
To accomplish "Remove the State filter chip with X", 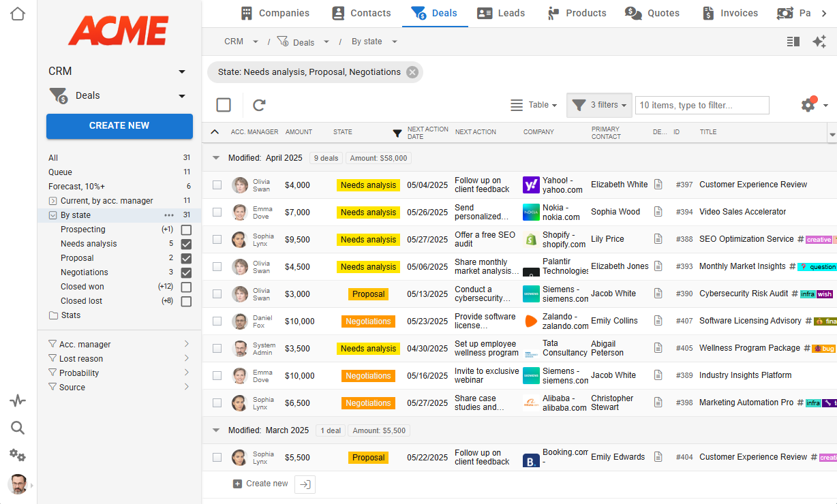I will pyautogui.click(x=412, y=72).
